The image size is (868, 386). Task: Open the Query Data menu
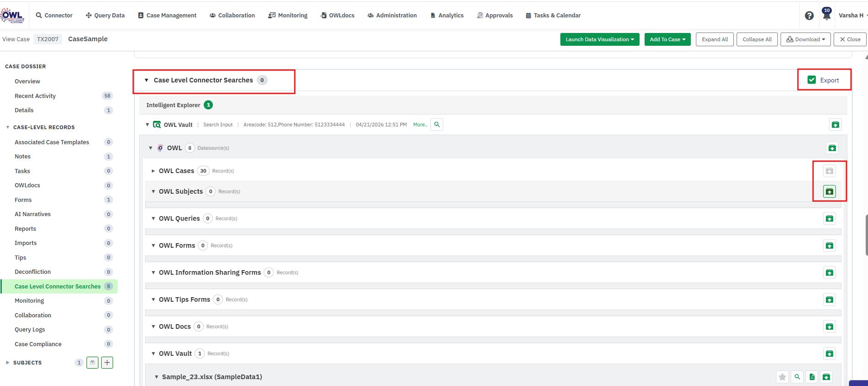click(105, 15)
